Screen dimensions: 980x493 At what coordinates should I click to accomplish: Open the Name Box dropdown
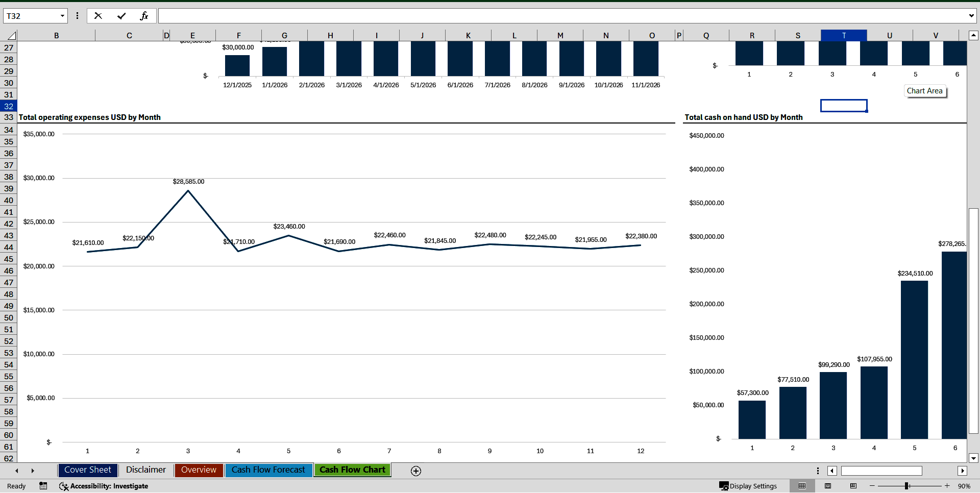pyautogui.click(x=62, y=16)
